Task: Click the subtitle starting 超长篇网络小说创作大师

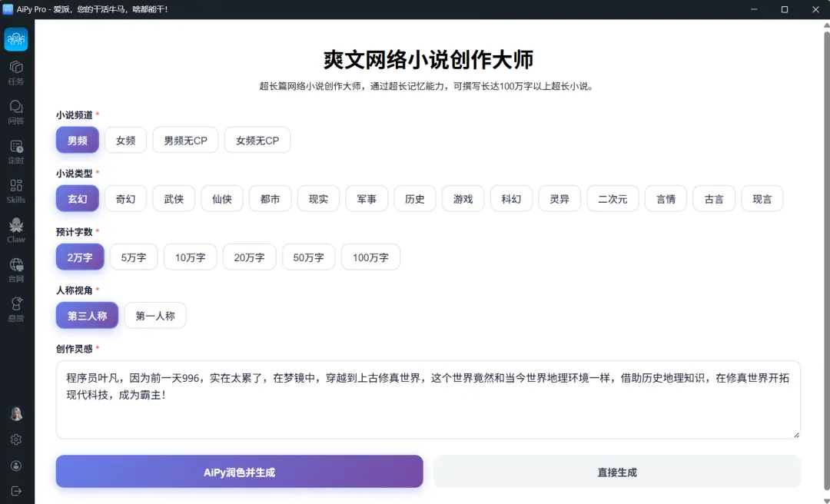Action: [427, 86]
